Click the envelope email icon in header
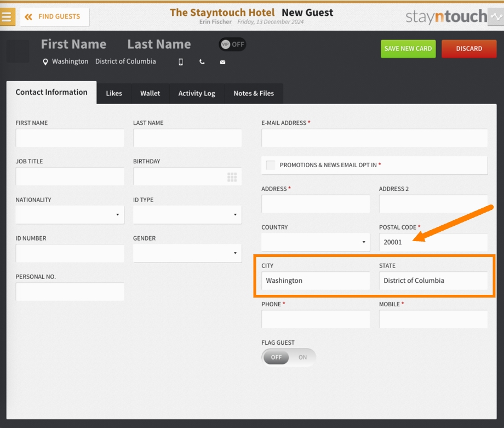 click(x=223, y=62)
